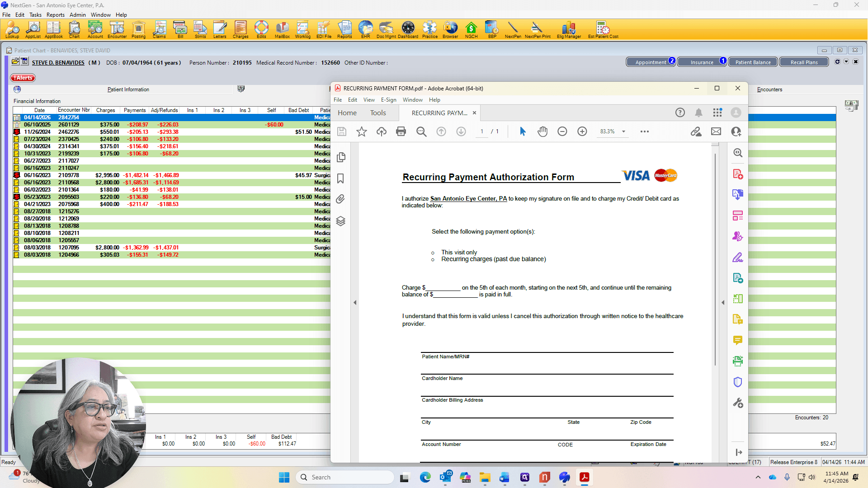868x488 pixels.
Task: Expand the Acrobat left navigation pane arrow
Action: click(355, 302)
